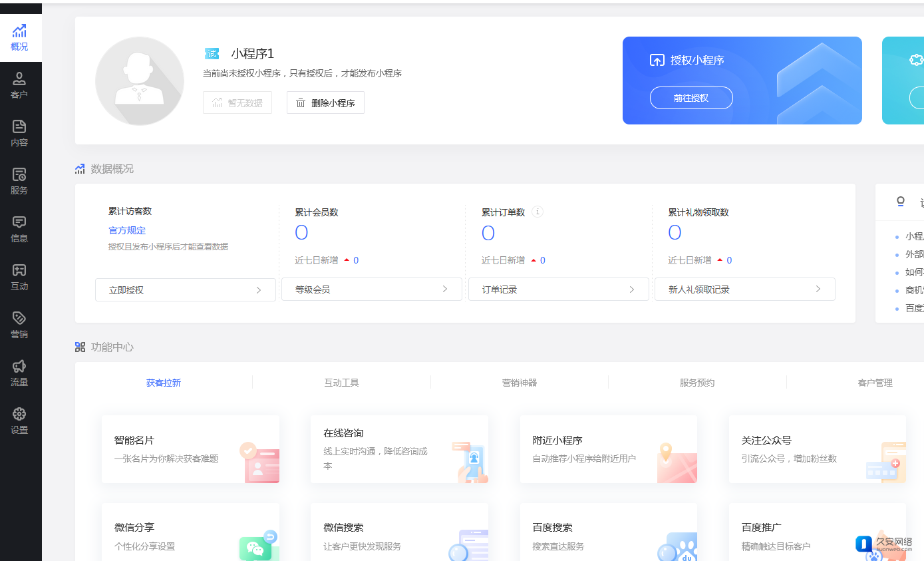Viewport: 924px width, 561px height.
Task: Click the 功能中心 grid icon
Action: (80, 347)
